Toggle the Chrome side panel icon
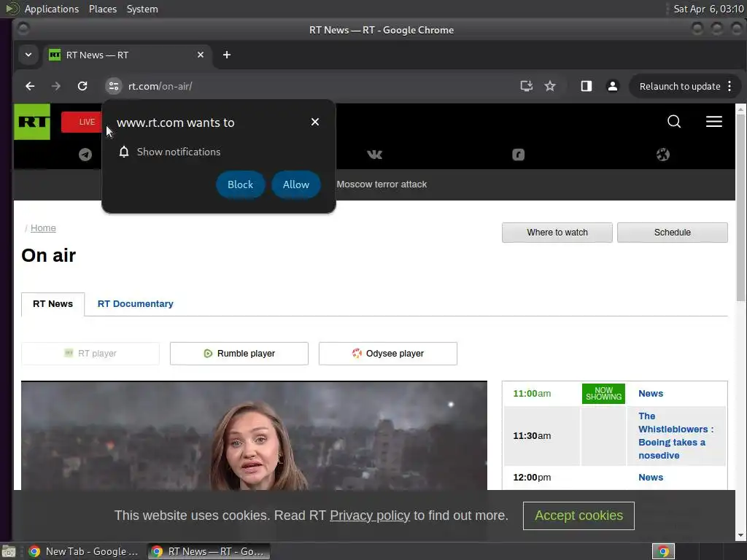Image resolution: width=747 pixels, height=560 pixels. coord(586,86)
